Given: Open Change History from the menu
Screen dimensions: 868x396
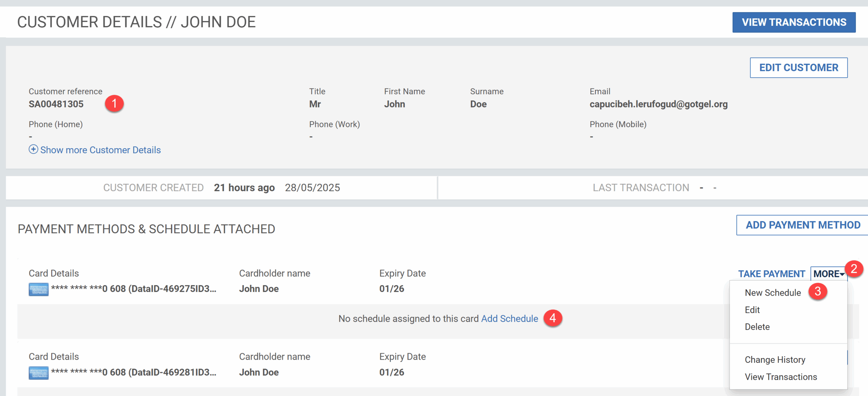Looking at the screenshot, I should 775,360.
